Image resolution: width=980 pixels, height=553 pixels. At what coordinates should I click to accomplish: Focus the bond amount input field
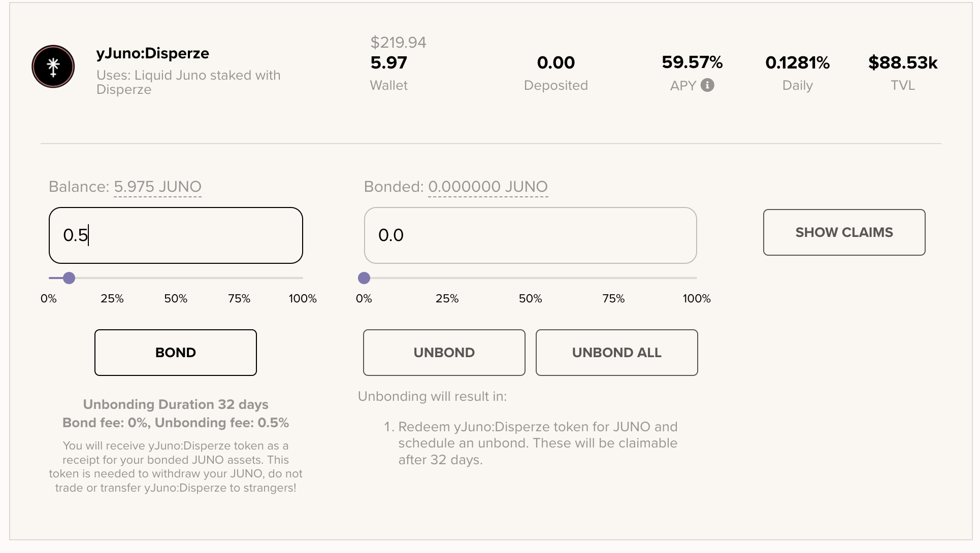click(176, 235)
